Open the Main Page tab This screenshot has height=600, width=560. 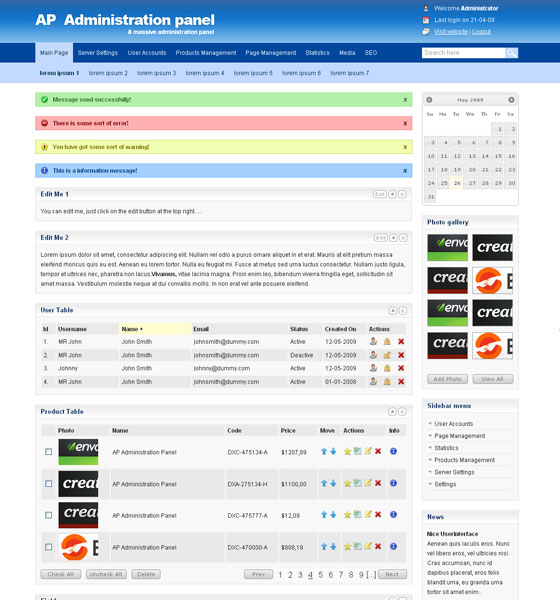click(x=54, y=53)
